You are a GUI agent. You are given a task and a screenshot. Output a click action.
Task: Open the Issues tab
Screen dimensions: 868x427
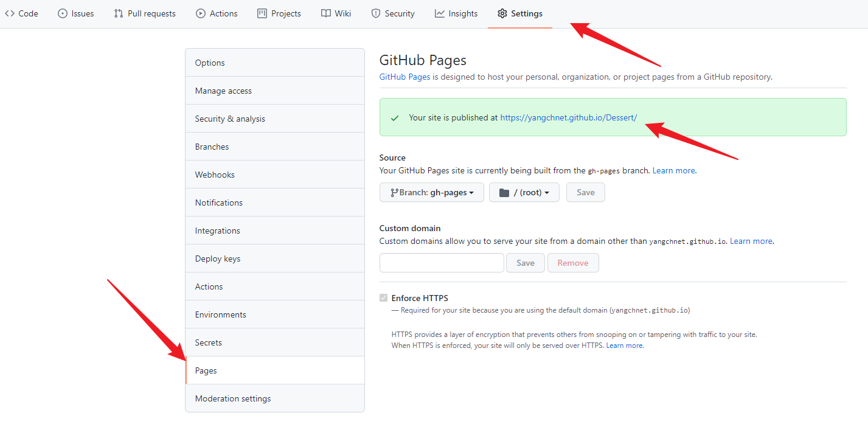click(76, 13)
